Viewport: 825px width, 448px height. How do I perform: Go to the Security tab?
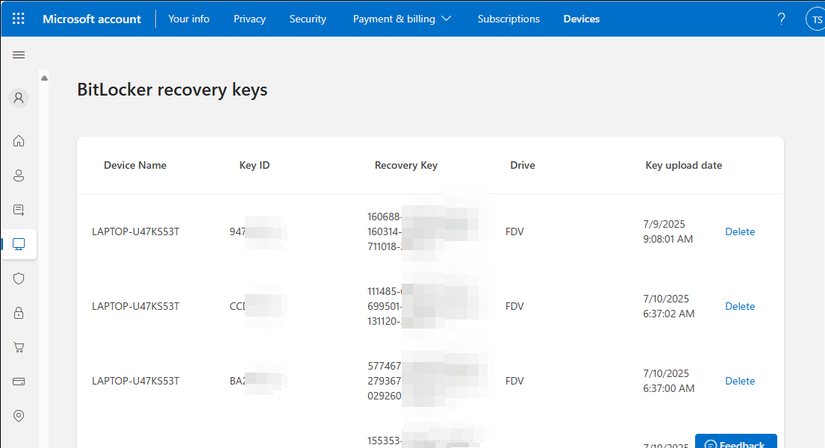coord(308,19)
